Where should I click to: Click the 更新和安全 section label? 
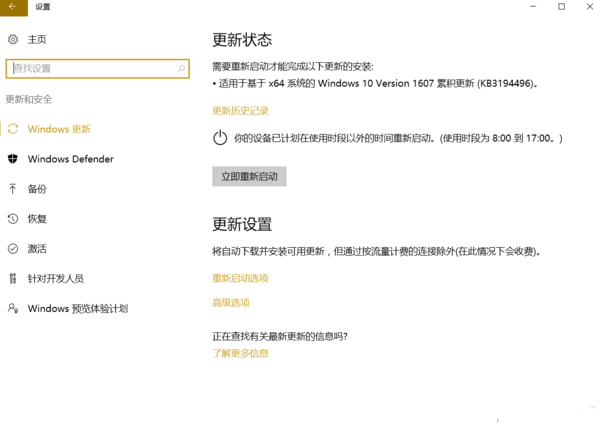coord(29,100)
